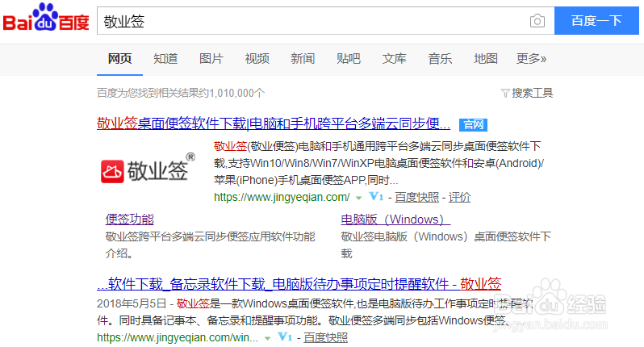Open 百度快照 for first result
The image size is (644, 347).
point(417,198)
